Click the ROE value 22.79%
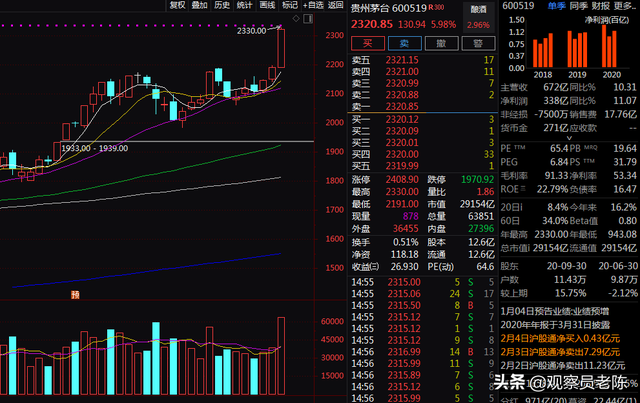This screenshot has height=403, width=640. 552,189
